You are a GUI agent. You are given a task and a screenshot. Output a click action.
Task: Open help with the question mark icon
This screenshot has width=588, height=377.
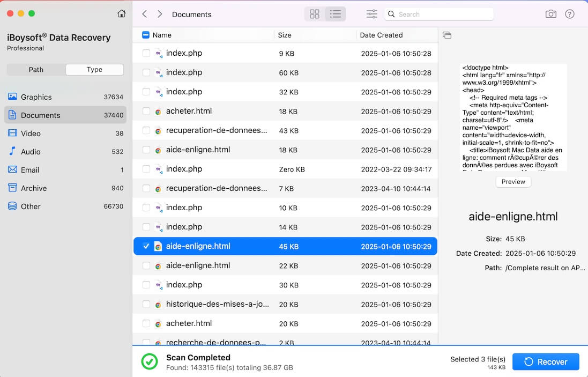click(570, 14)
